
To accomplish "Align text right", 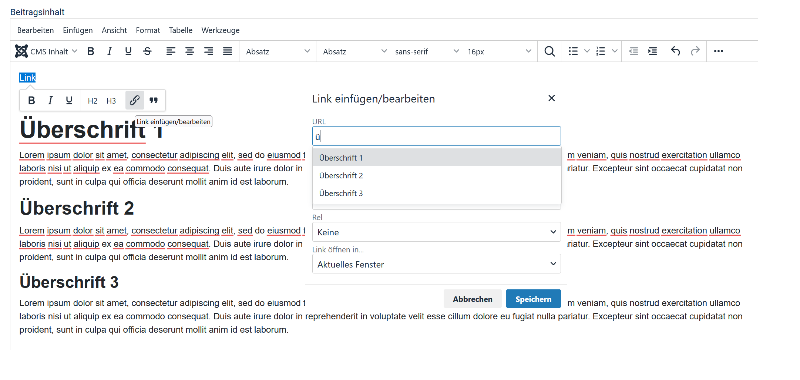I will tap(209, 51).
